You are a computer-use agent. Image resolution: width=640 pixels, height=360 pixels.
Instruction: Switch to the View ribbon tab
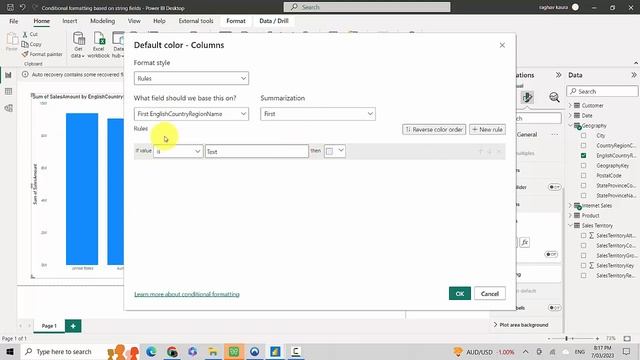point(134,21)
